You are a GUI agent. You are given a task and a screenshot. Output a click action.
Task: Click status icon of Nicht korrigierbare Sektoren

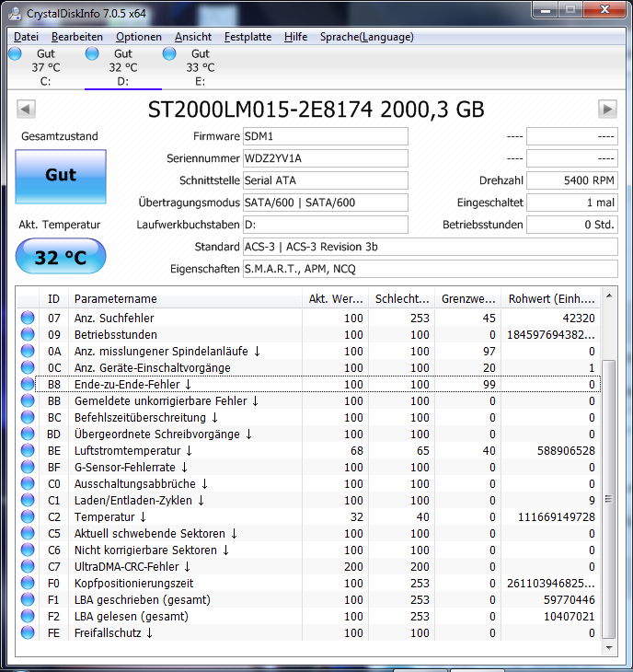coord(28,550)
